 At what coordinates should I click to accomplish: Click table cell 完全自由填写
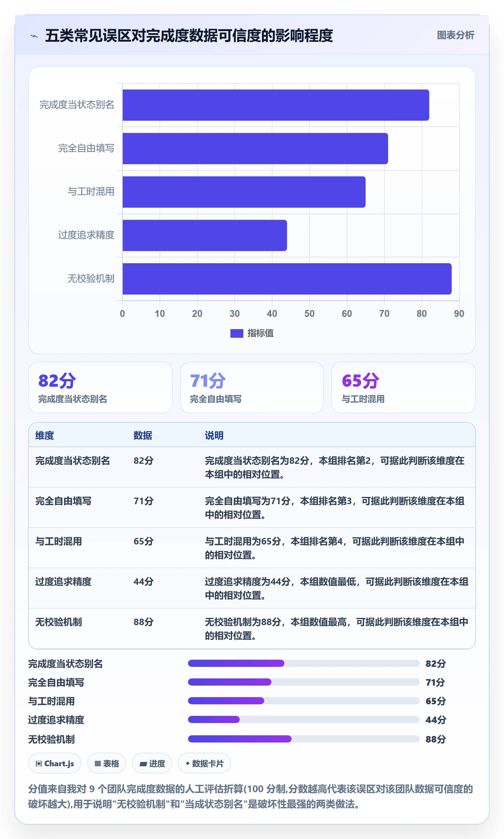[x=63, y=501]
